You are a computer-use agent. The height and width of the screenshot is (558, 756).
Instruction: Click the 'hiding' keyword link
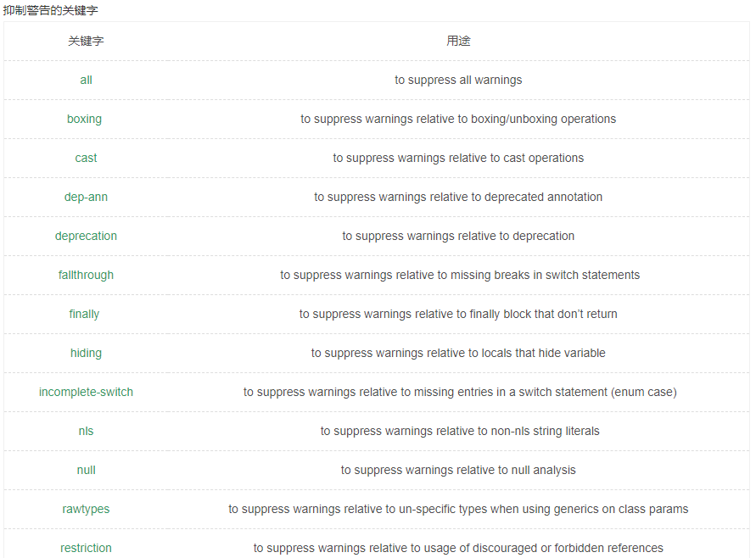pos(86,353)
